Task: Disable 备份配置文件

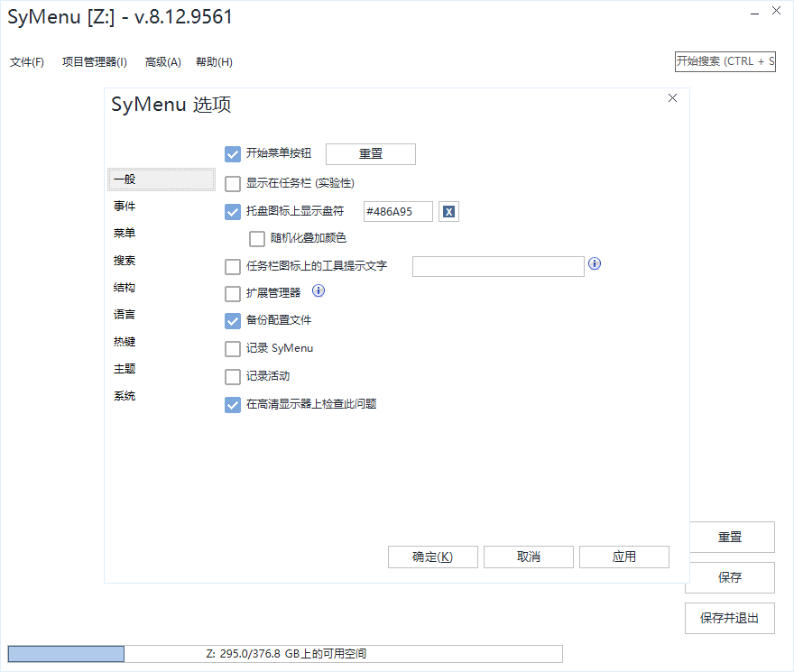Action: pyautogui.click(x=232, y=319)
